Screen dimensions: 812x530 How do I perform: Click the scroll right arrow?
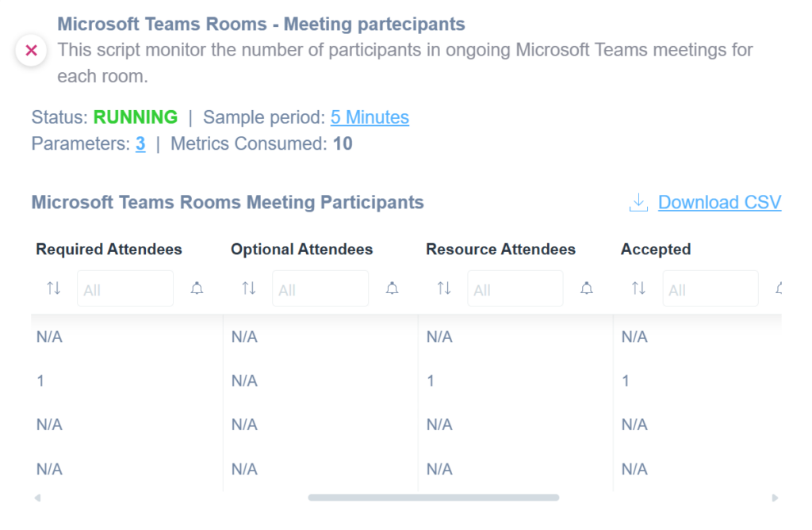pos(775,498)
